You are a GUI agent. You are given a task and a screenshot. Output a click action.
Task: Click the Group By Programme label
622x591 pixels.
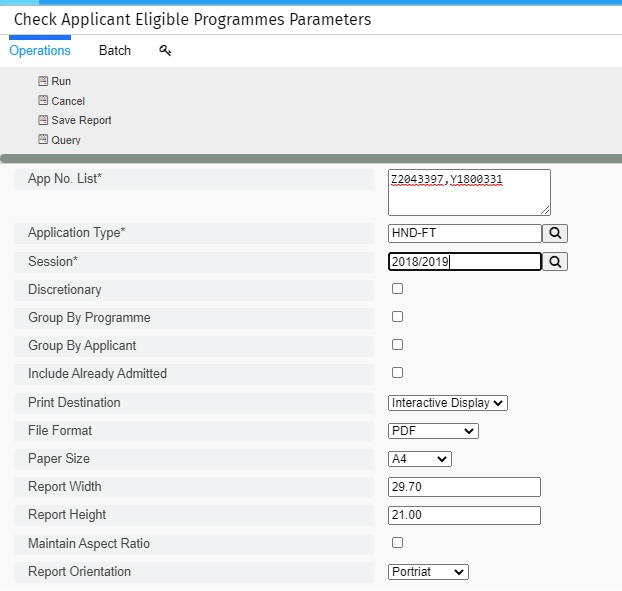click(89, 318)
